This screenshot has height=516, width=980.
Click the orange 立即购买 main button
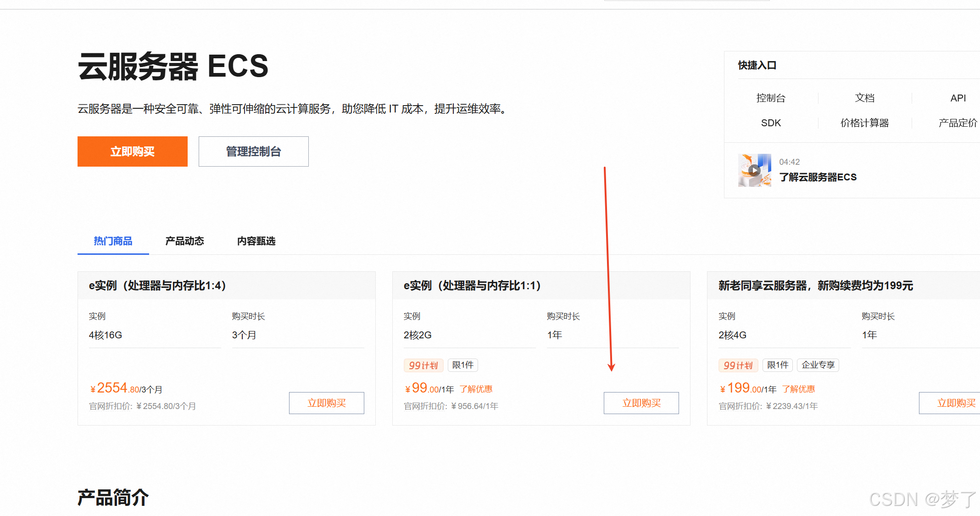click(132, 151)
